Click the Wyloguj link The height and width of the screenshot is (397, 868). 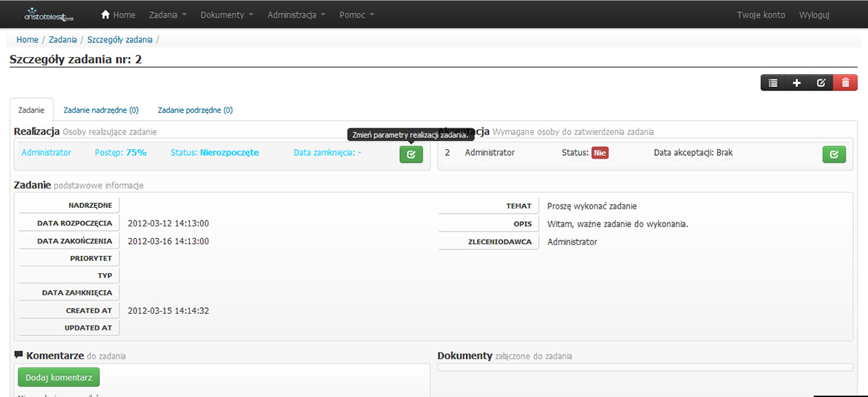(814, 15)
